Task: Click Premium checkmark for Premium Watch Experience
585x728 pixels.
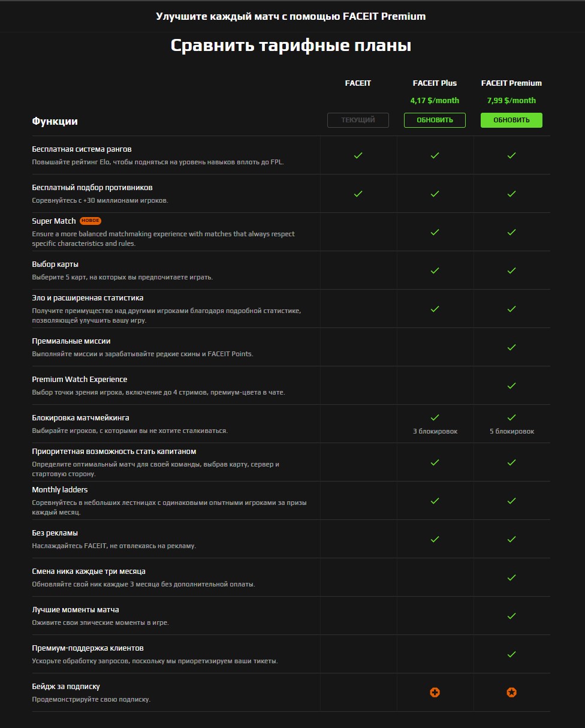Action: click(511, 386)
